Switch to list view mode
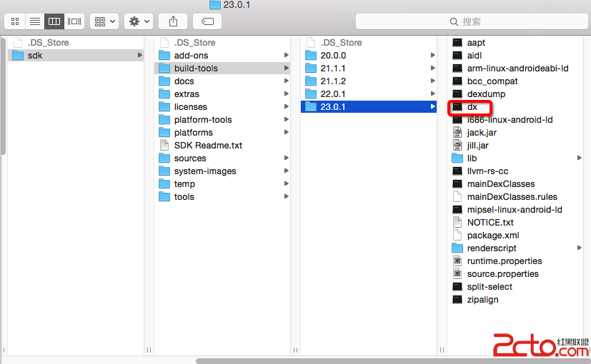Image resolution: width=591 pixels, height=364 pixels. [35, 21]
